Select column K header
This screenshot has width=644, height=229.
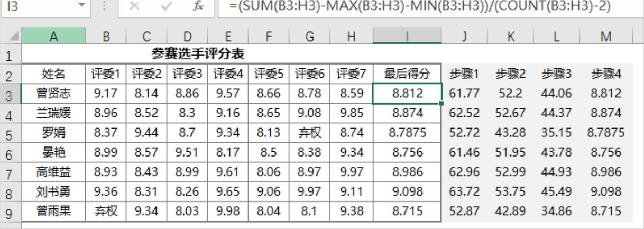coord(510,36)
